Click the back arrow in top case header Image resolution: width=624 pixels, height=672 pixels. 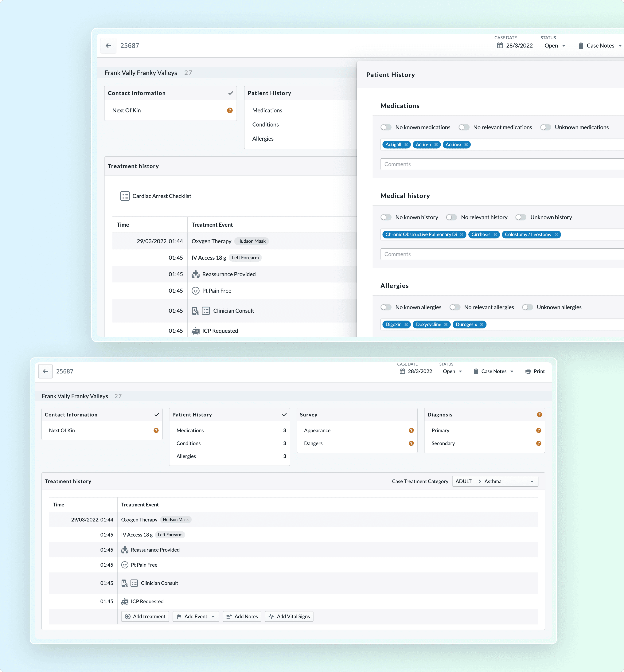point(108,46)
